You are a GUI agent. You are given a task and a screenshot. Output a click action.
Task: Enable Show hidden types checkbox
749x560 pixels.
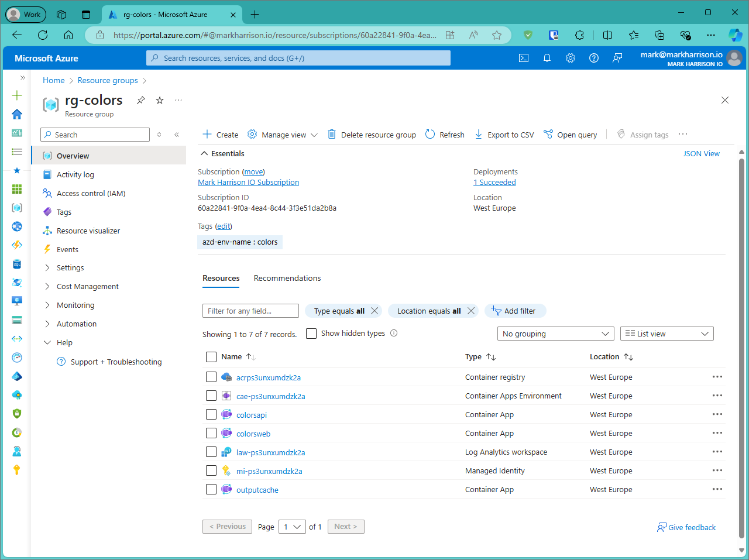click(311, 334)
